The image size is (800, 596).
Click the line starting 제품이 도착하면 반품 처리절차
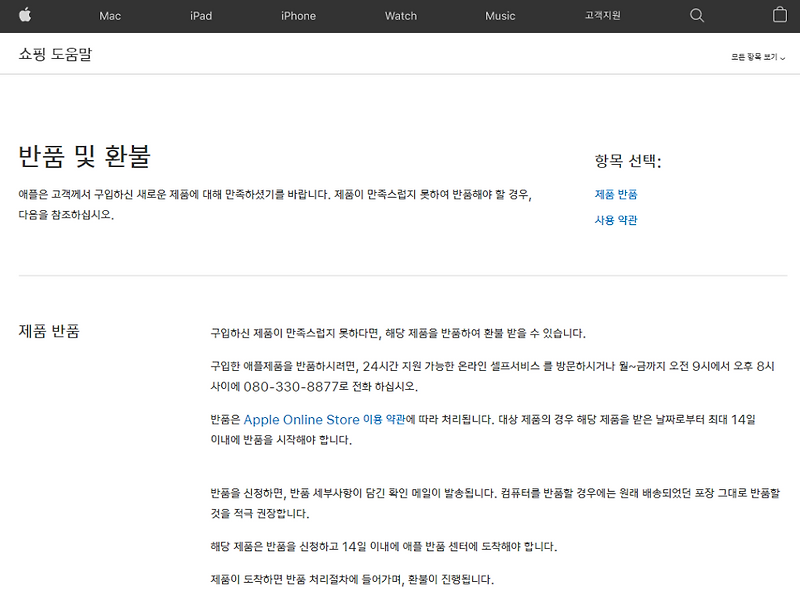coord(352,579)
